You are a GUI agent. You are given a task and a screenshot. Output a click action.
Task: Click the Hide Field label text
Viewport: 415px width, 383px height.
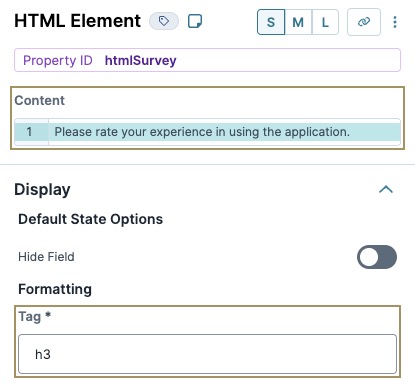[x=46, y=257]
